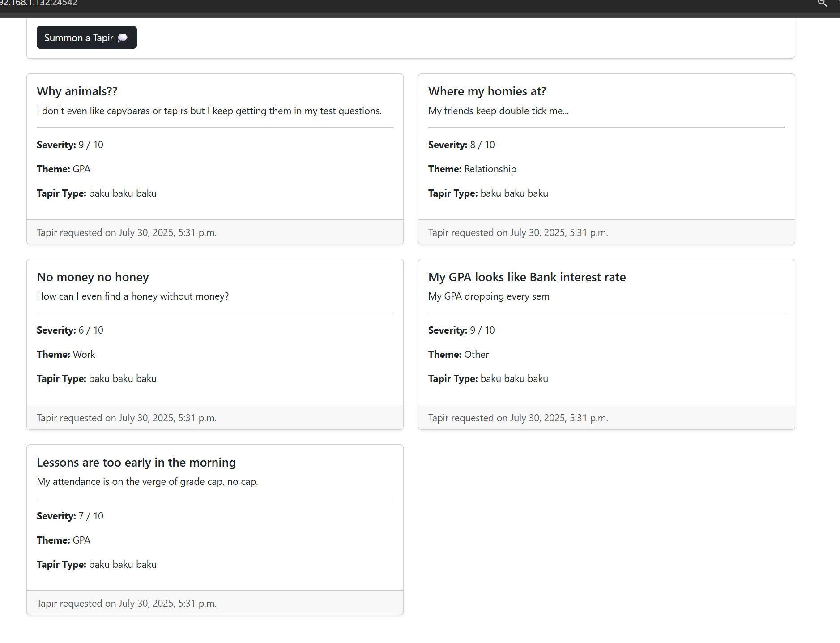Click the "Where my homies at?" heading
Viewport: 840px width, 643px height.
(487, 91)
